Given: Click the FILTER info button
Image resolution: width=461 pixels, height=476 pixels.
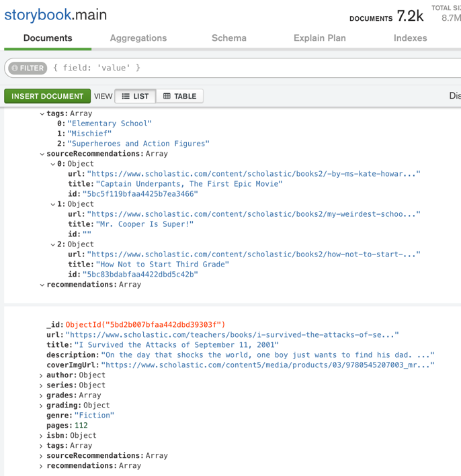Looking at the screenshot, I should [x=28, y=68].
